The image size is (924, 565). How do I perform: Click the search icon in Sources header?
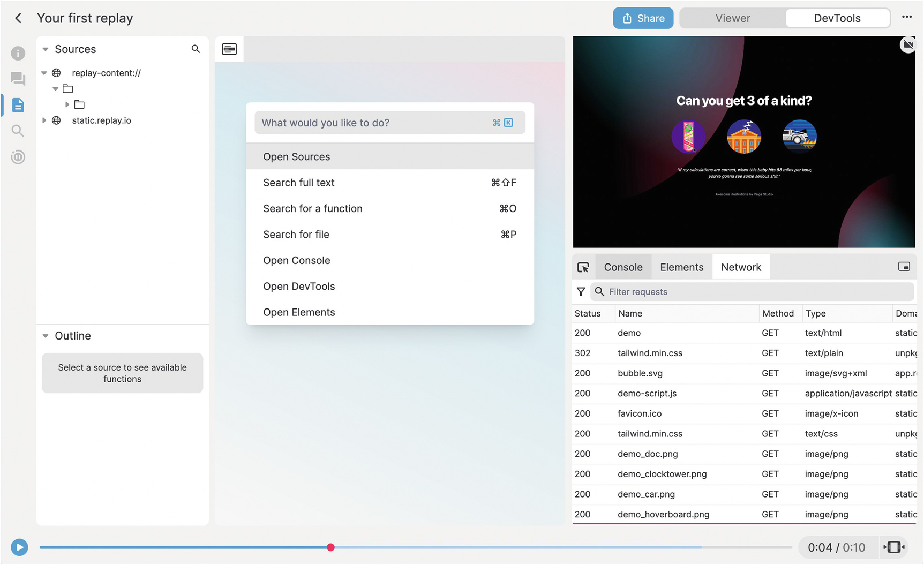tap(196, 49)
